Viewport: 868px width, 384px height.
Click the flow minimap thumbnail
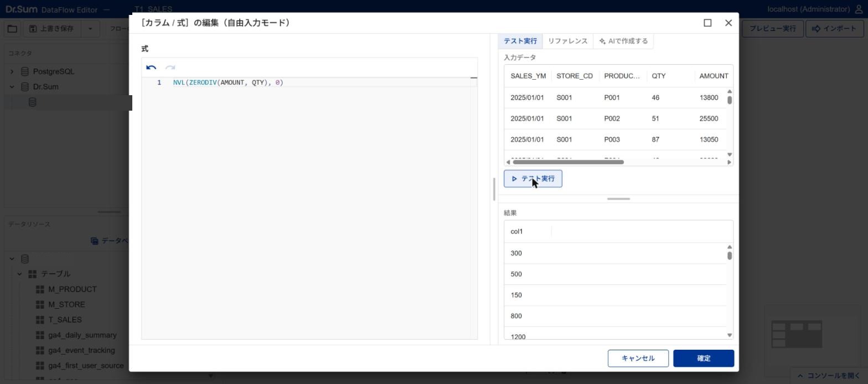(797, 334)
